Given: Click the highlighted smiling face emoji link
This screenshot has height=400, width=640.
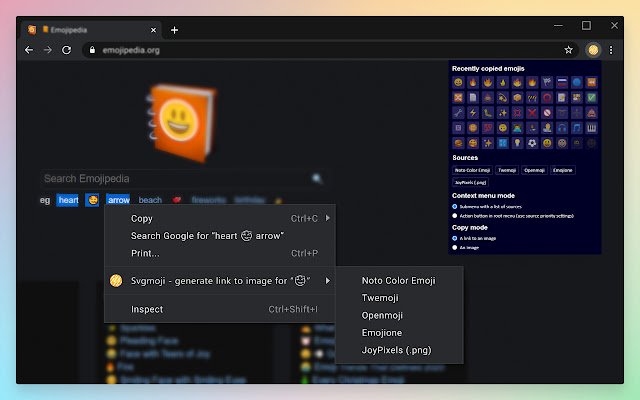Looking at the screenshot, I should [93, 200].
